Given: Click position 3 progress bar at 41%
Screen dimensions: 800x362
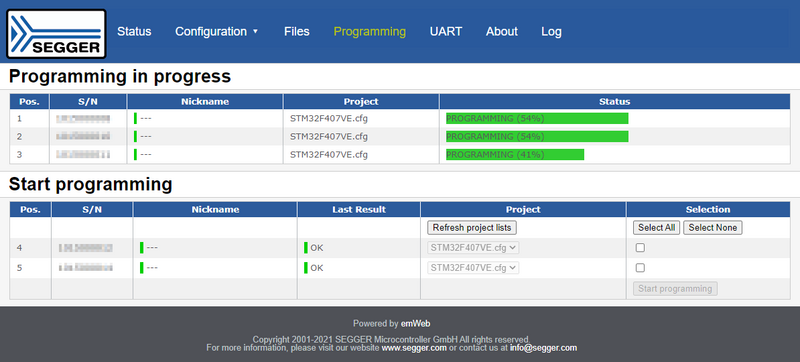Looking at the screenshot, I should tap(515, 154).
